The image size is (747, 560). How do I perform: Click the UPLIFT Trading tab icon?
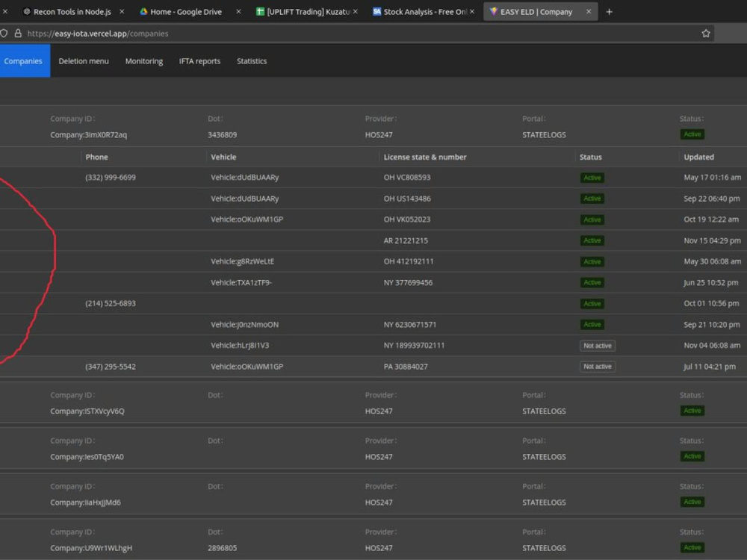(x=259, y=11)
